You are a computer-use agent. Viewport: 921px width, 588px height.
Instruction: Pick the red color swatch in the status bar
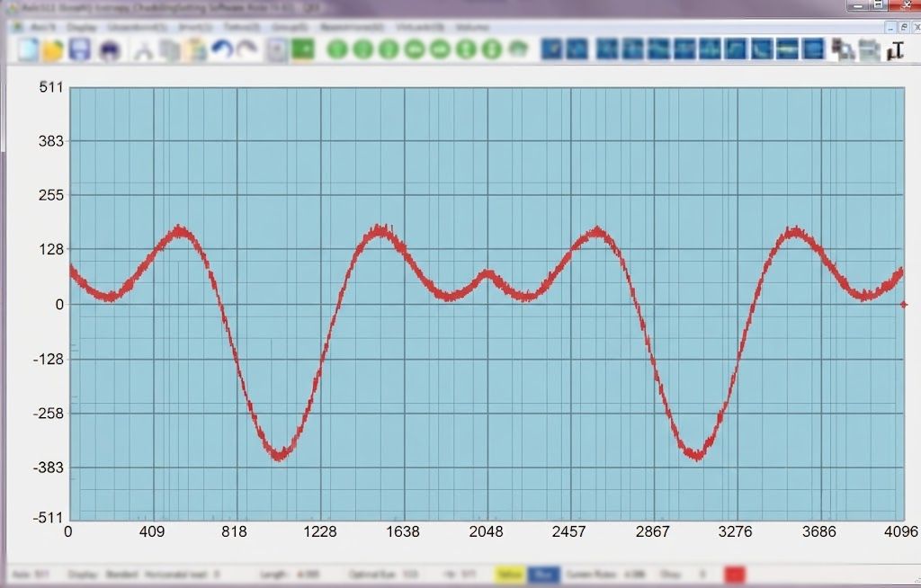pyautogui.click(x=735, y=574)
